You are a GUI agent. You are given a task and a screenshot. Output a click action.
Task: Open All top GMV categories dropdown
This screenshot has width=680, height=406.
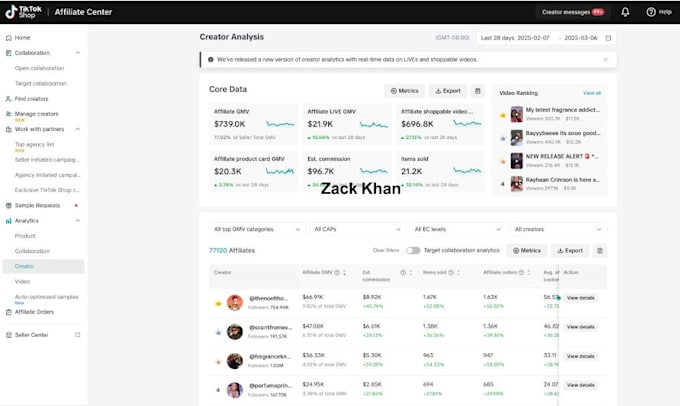click(257, 229)
